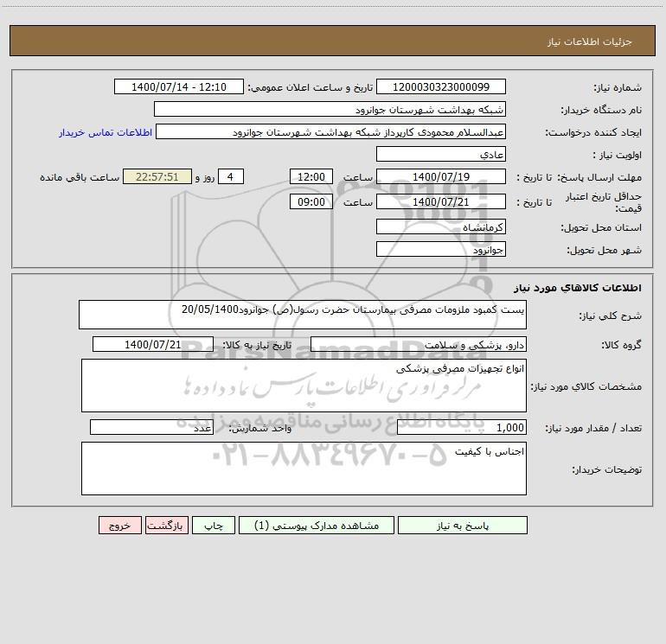Click the header جزئیات اطلاعات نیاز
The height and width of the screenshot is (644, 666).
[590, 41]
